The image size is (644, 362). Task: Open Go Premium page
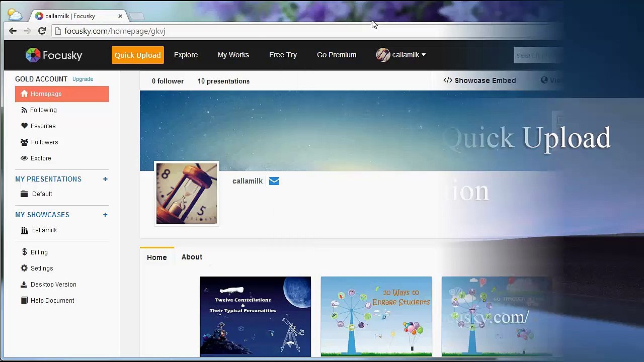coord(337,55)
